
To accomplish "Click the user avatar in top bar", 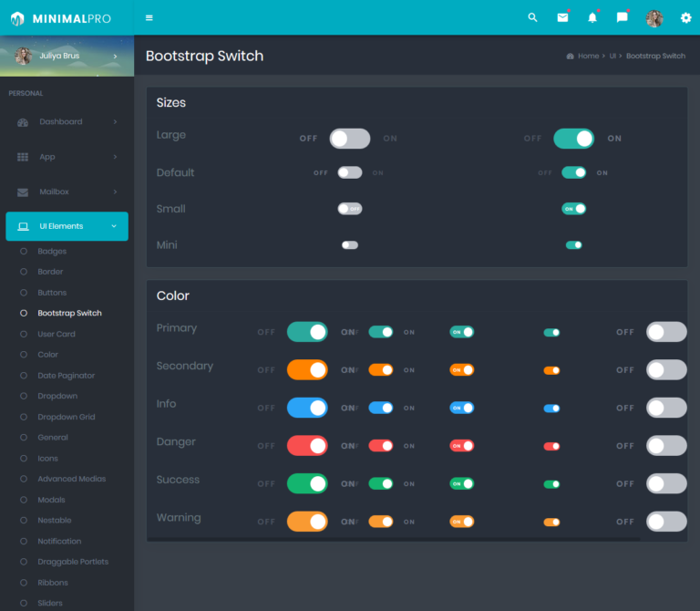I will pyautogui.click(x=654, y=18).
